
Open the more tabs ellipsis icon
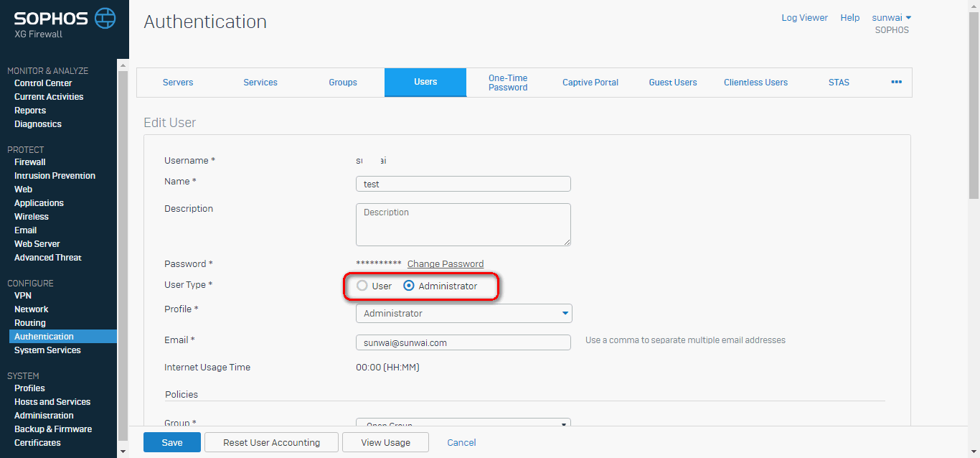pos(896,82)
